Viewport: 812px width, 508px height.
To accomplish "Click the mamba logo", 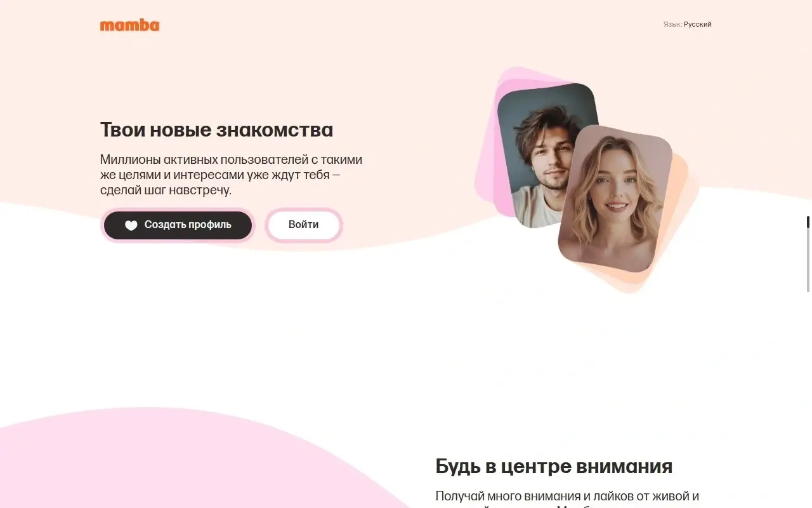I will point(129,25).
